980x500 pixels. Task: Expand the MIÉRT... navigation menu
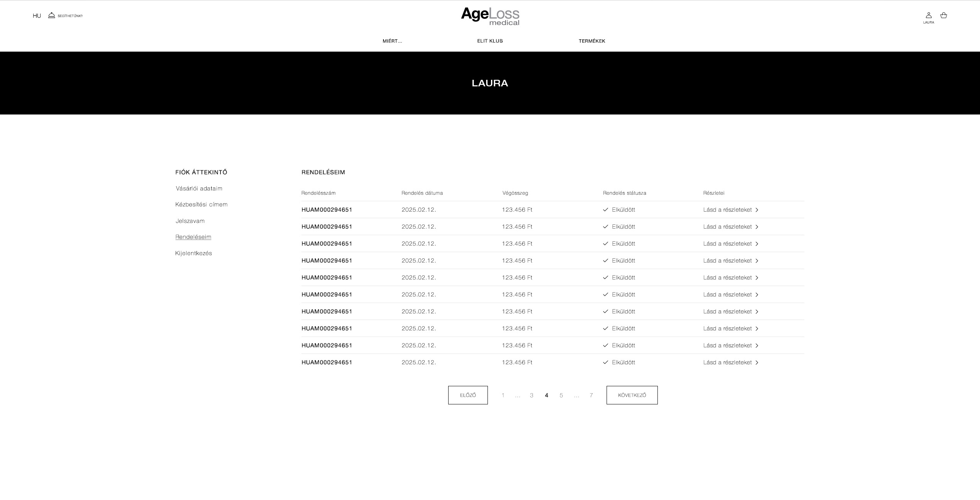coord(392,41)
